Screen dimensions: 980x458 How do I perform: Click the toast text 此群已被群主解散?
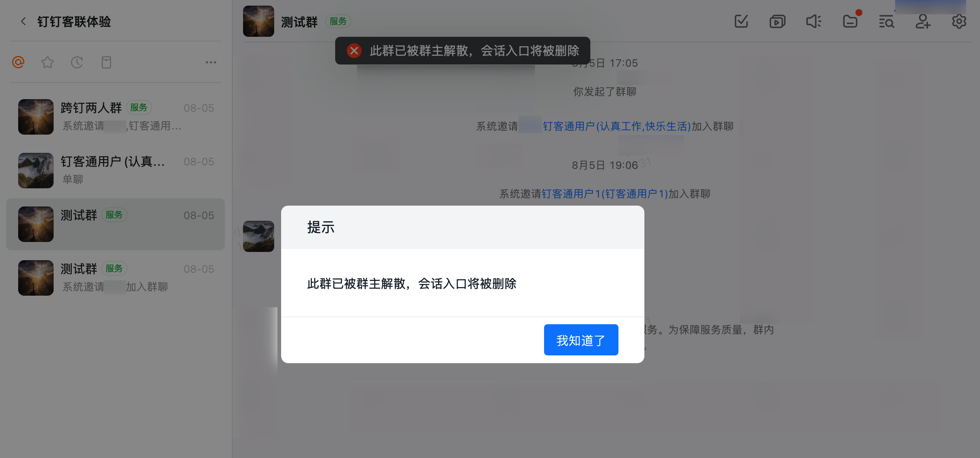coord(474,51)
